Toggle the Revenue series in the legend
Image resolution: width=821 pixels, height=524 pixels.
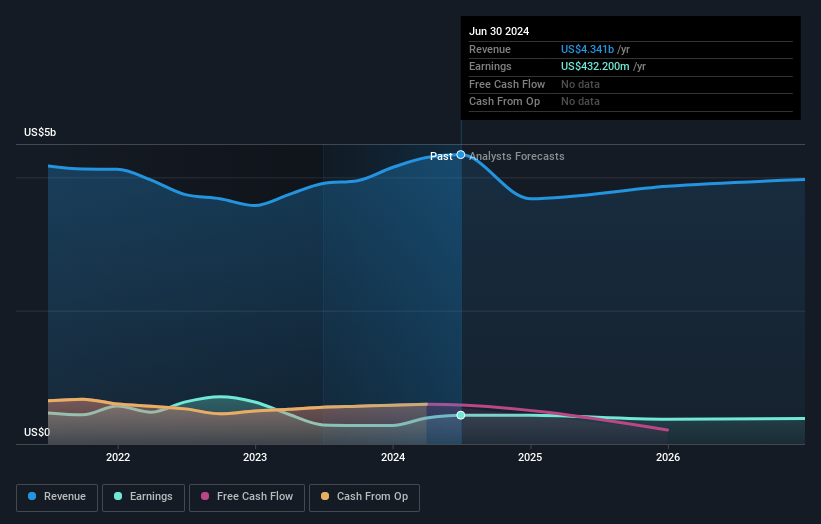pos(57,497)
